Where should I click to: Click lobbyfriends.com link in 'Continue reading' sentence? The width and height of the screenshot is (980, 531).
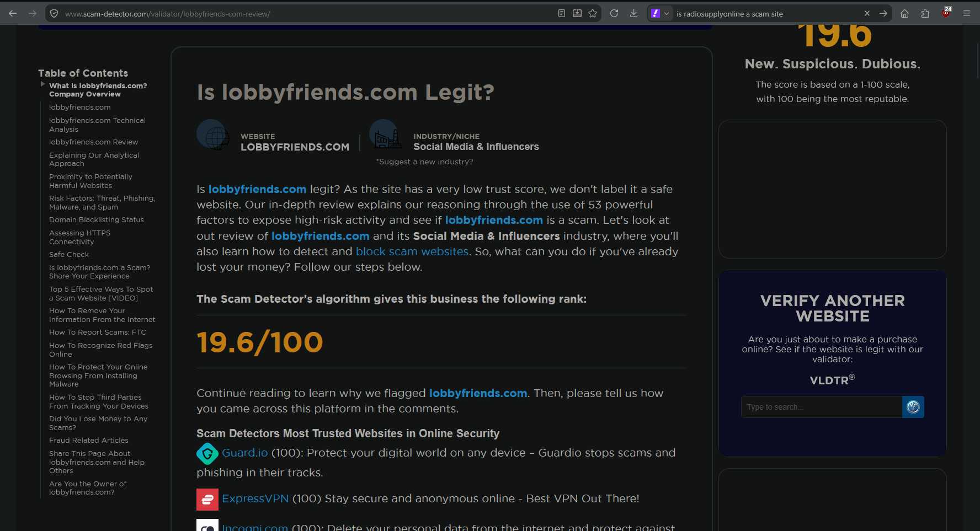(x=478, y=393)
